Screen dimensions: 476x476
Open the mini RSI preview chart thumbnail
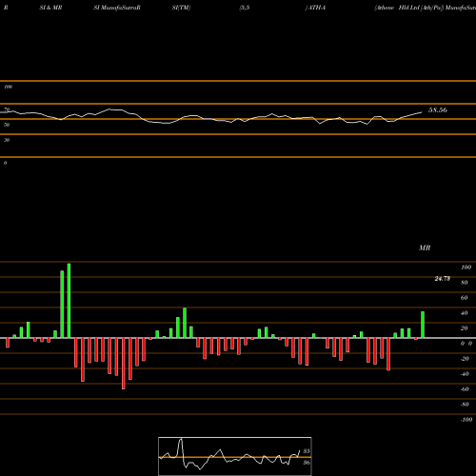coord(235,456)
